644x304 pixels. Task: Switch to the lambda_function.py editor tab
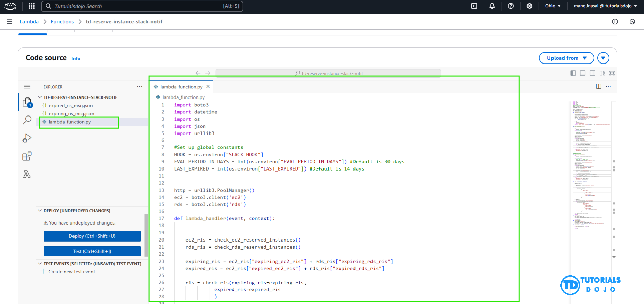pyautogui.click(x=181, y=87)
